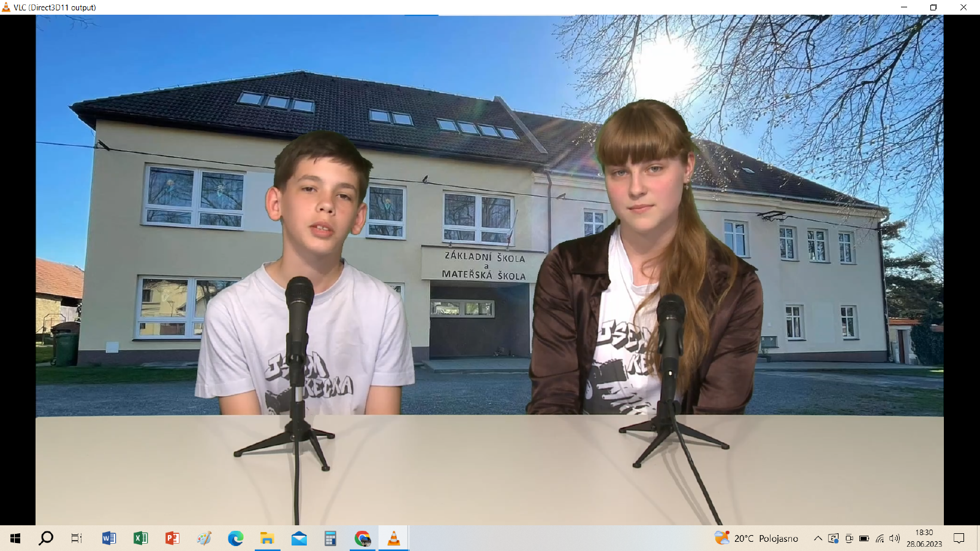Image resolution: width=980 pixels, height=551 pixels.
Task: Open the clock showing 18:30 and date
Action: (x=924, y=538)
